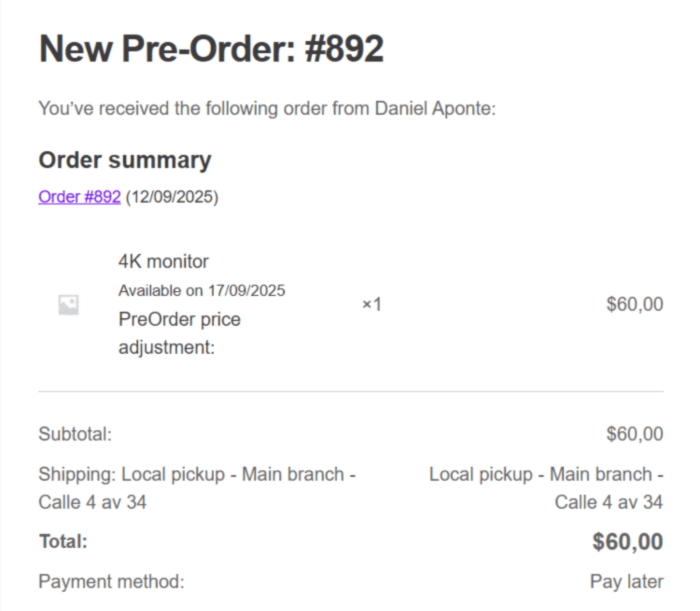Click the ×1 quantity value
Viewport: 700px width, 611px height.
(x=371, y=304)
